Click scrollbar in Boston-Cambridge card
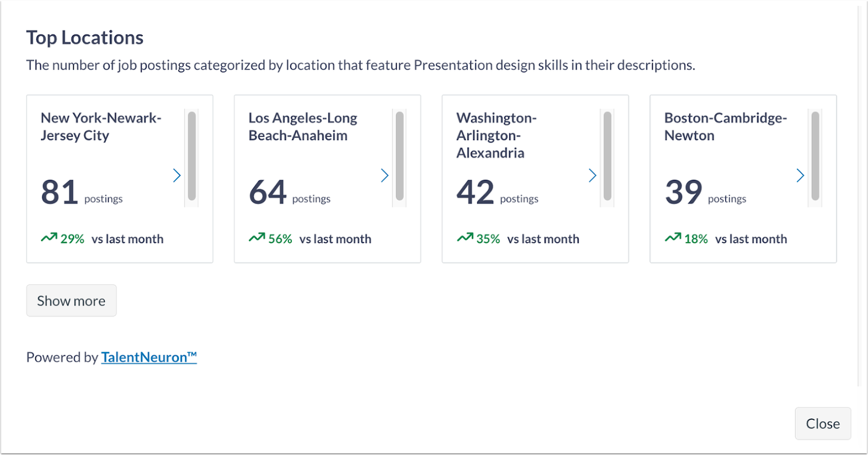 coord(815,157)
